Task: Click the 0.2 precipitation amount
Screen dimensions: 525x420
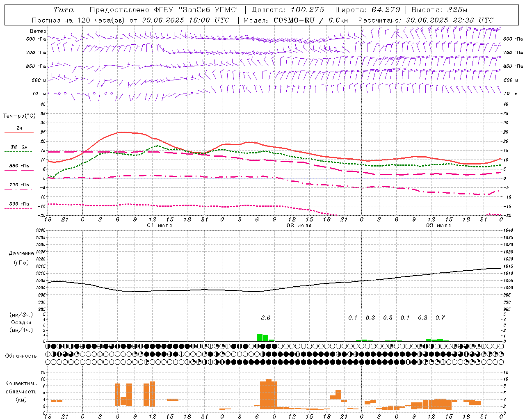Action: click(388, 318)
